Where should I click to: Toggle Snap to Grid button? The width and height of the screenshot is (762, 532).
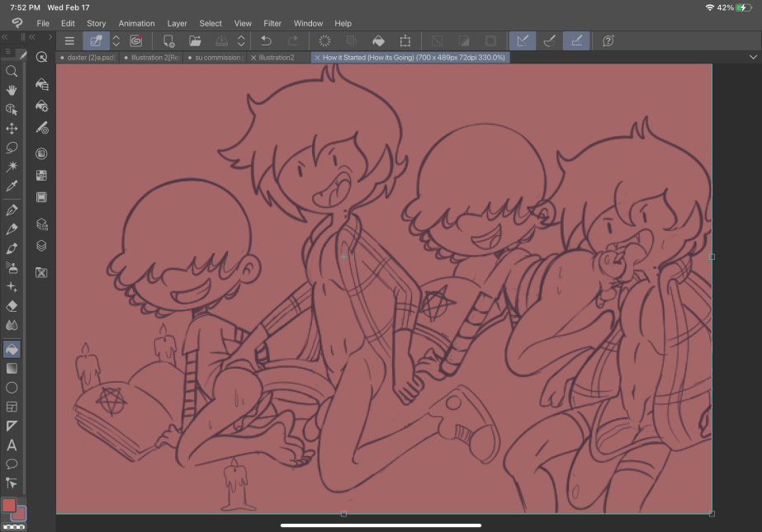pos(576,40)
